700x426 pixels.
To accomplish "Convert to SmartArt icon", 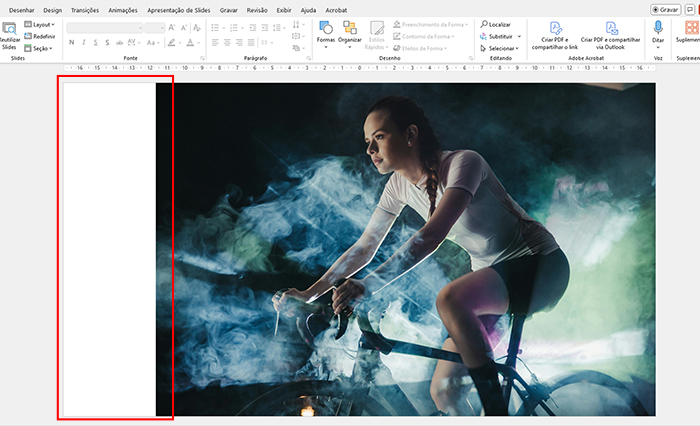I will pyautogui.click(x=298, y=48).
